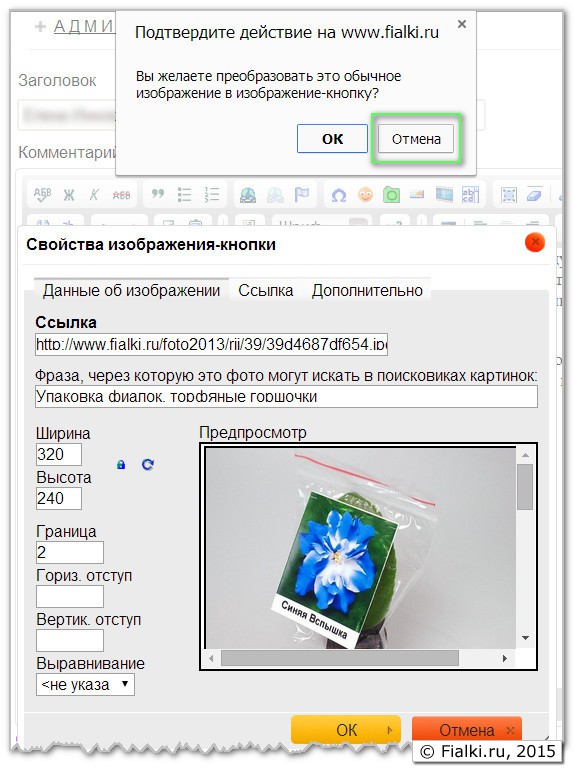This screenshot has height=770, width=574.
Task: Expand the Выравнивание dropdown
Action: (x=85, y=684)
